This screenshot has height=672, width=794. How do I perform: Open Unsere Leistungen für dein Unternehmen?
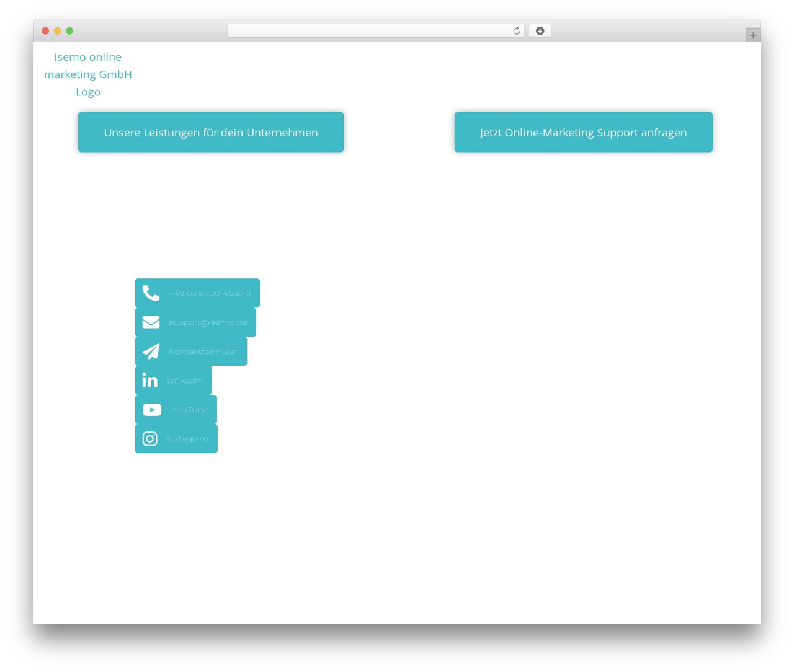point(211,132)
